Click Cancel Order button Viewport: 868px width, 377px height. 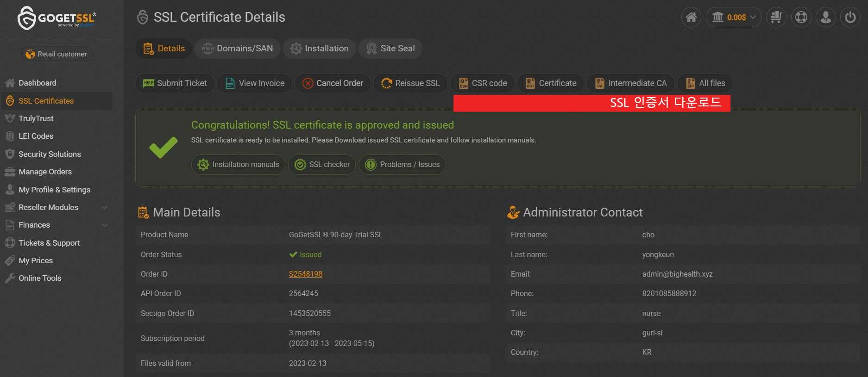coord(333,83)
